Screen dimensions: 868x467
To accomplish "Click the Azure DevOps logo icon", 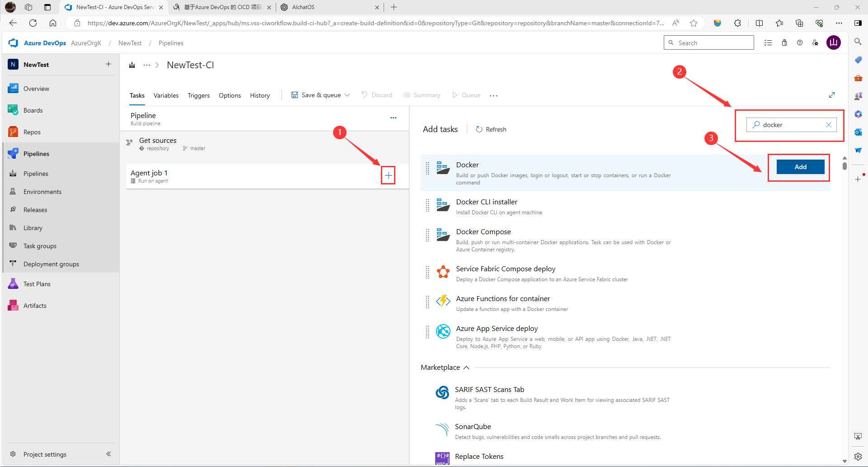I will click(x=13, y=43).
